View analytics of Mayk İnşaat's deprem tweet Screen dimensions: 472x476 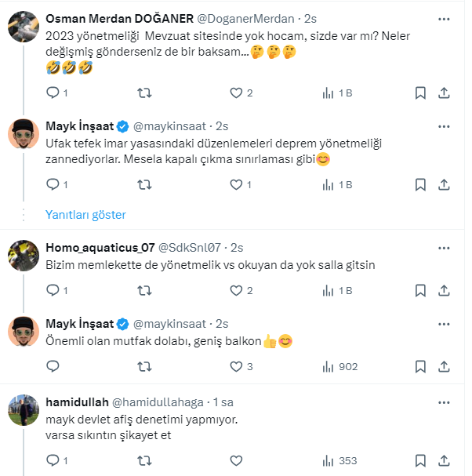pos(329,185)
